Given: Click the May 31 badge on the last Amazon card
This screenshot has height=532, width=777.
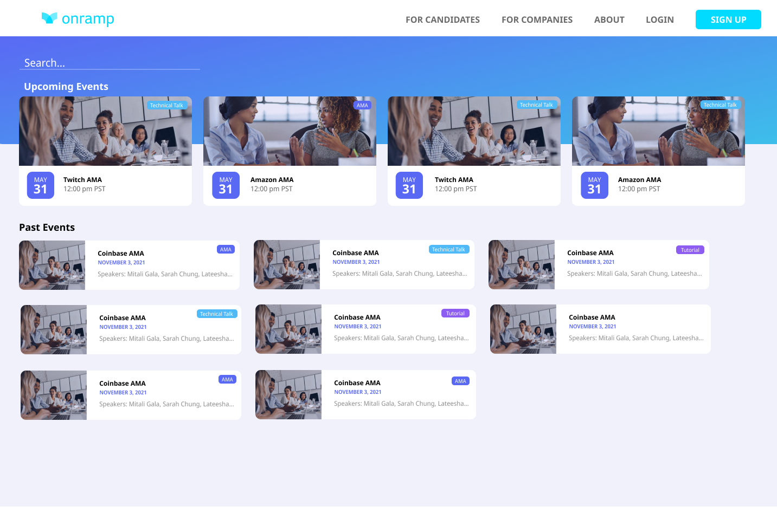Looking at the screenshot, I should [x=594, y=185].
